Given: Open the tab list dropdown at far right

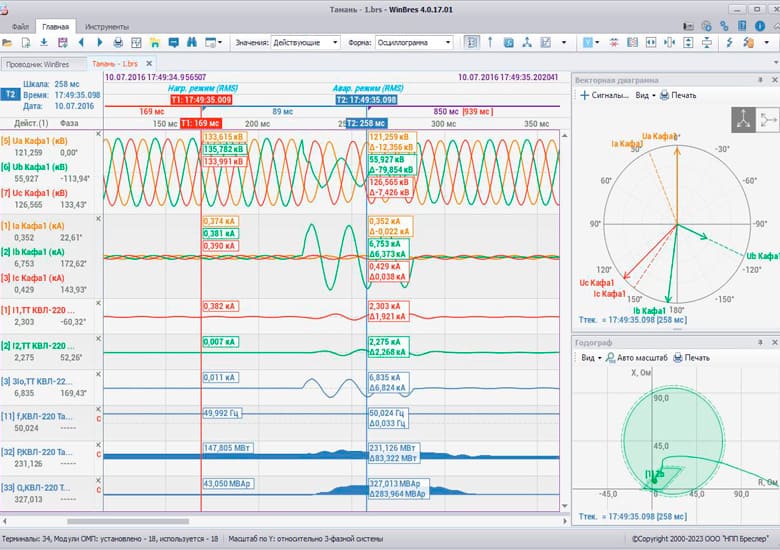Looking at the screenshot, I should pyautogui.click(x=776, y=63).
